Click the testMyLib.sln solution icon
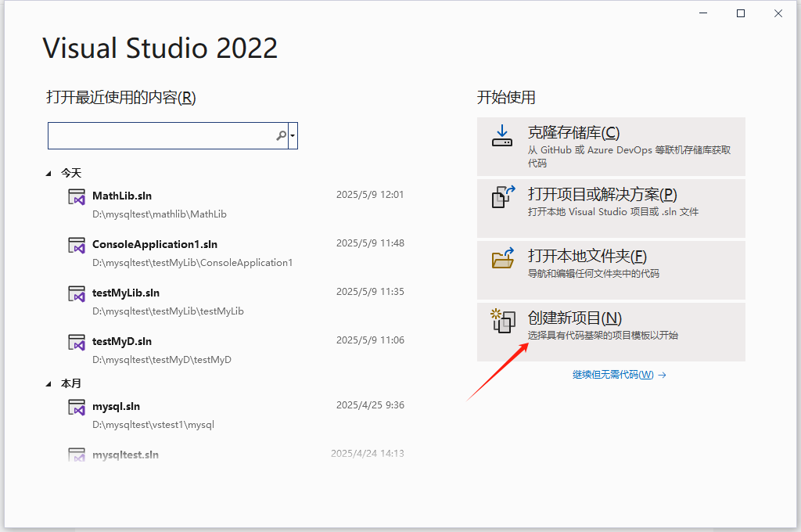The width and height of the screenshot is (801, 532). 76,294
